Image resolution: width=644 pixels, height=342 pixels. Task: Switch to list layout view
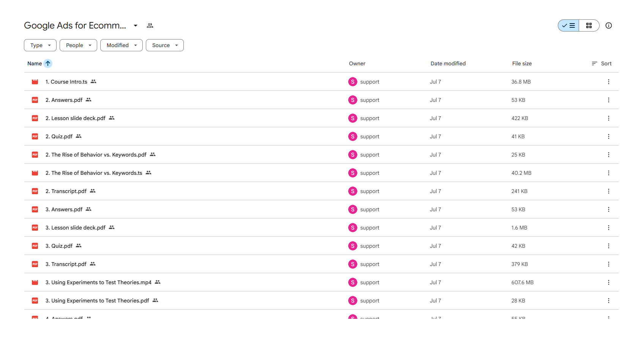(568, 25)
